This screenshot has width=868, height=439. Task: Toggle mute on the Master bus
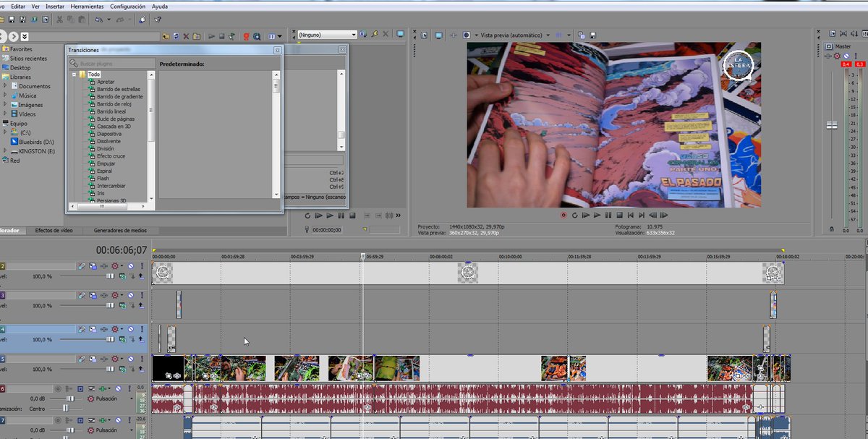846,56
